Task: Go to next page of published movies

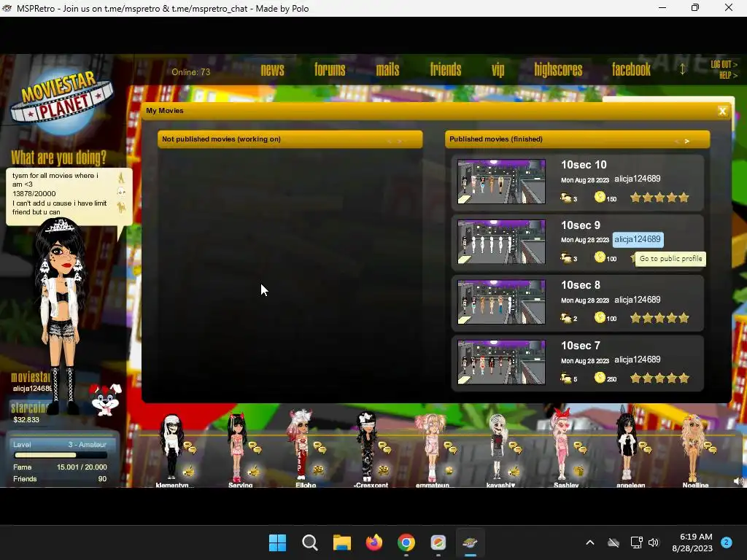Action: [x=686, y=141]
